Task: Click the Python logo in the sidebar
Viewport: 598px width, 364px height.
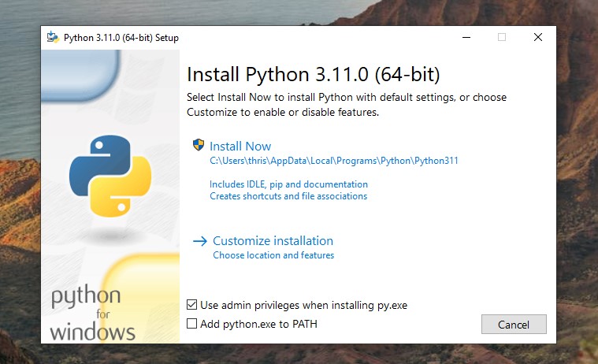Action: [x=110, y=176]
